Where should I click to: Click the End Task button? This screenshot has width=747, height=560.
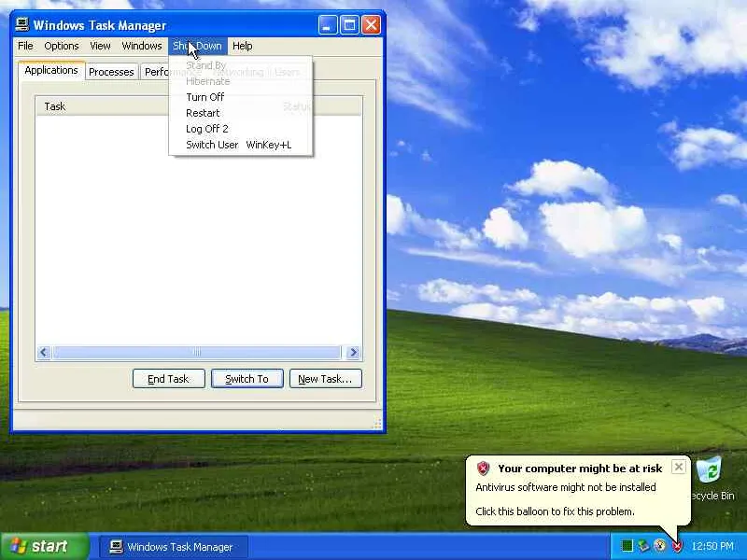tap(169, 379)
